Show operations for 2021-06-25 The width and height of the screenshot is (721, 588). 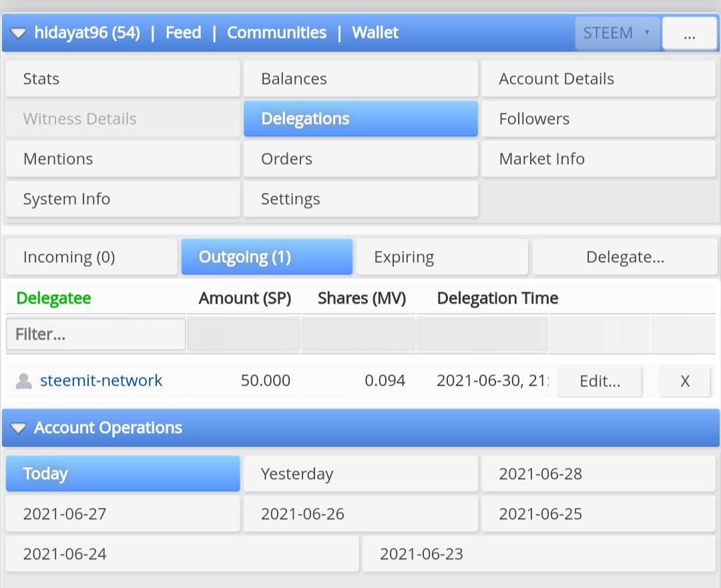click(598, 513)
